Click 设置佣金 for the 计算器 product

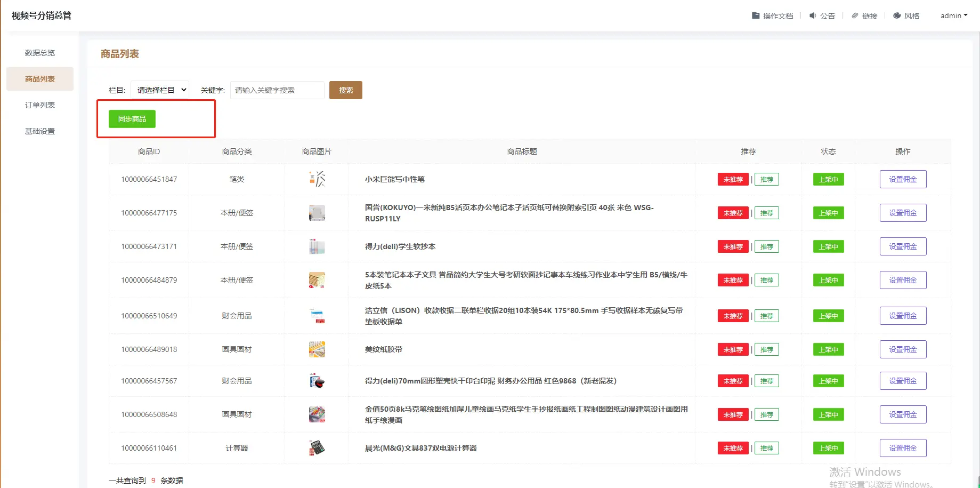903,448
